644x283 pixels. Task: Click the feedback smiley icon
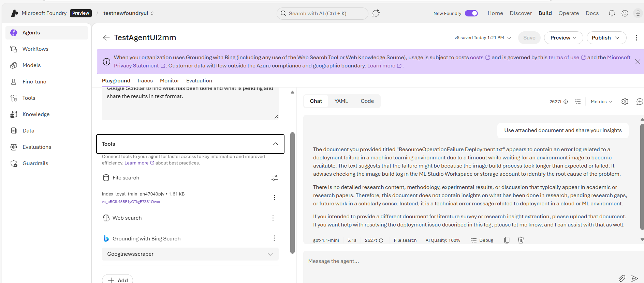(625, 13)
